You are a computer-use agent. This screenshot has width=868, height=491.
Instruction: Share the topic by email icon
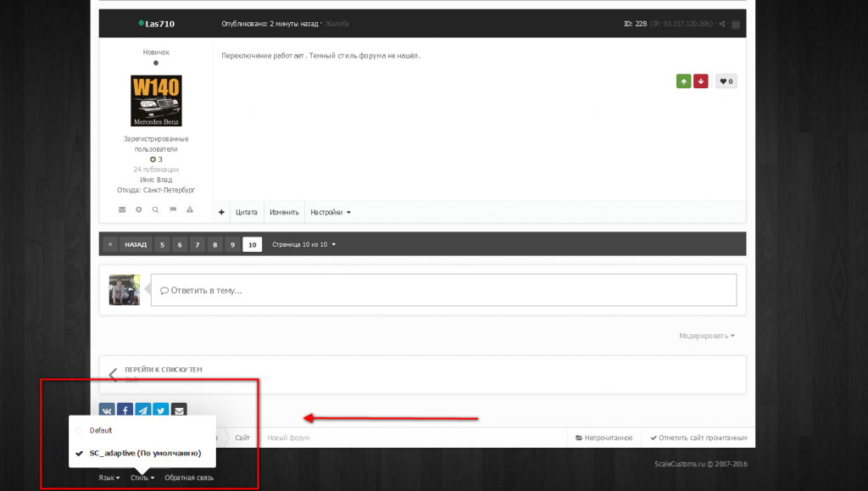(178, 411)
